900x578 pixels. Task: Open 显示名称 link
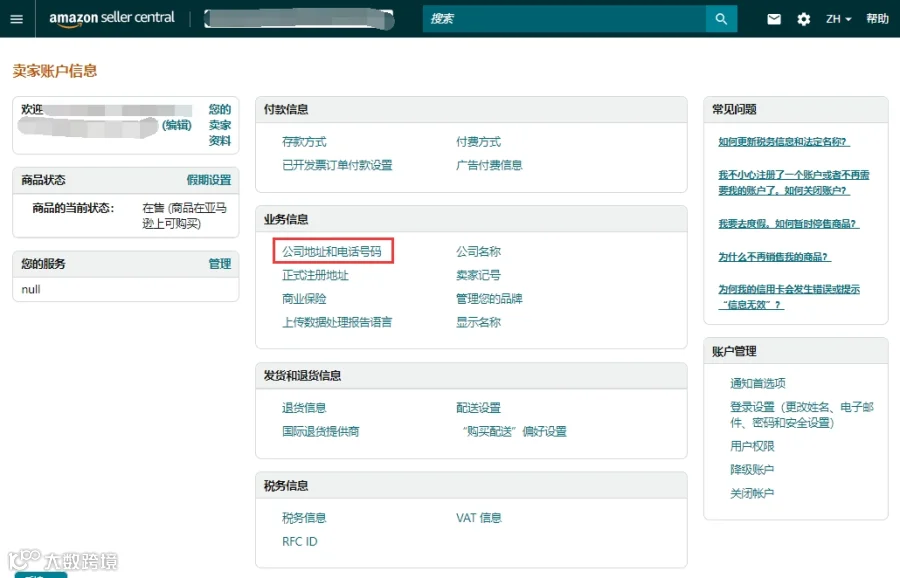(479, 322)
